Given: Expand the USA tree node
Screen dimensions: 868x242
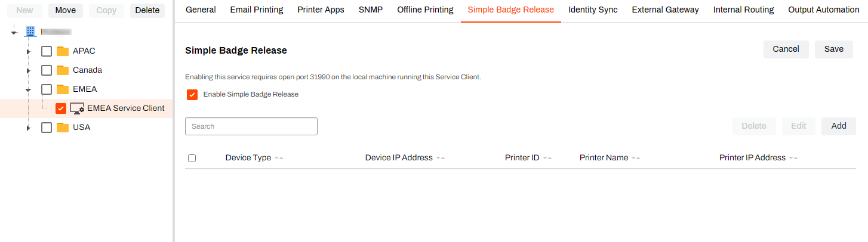Looking at the screenshot, I should 28,128.
